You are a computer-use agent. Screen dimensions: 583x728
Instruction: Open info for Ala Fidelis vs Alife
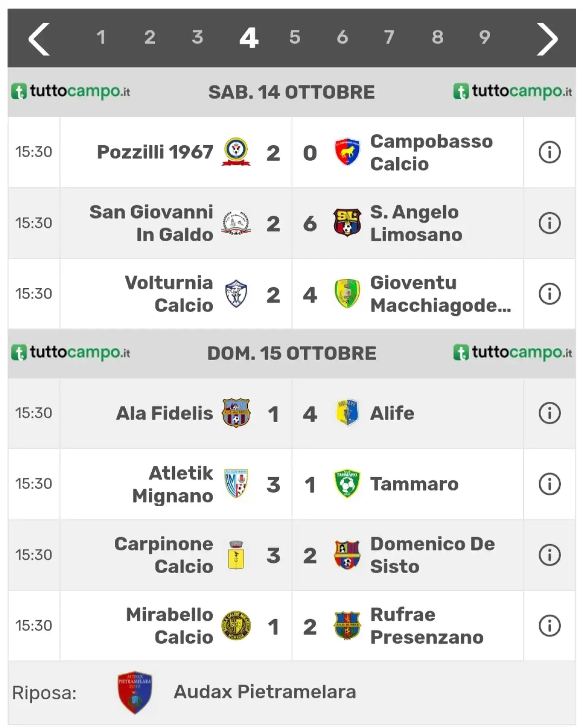[x=549, y=413]
